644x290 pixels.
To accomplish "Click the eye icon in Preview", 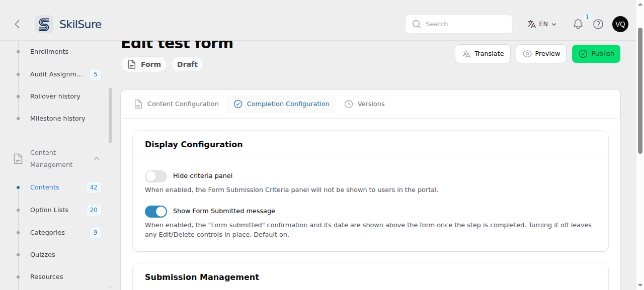I will (527, 54).
